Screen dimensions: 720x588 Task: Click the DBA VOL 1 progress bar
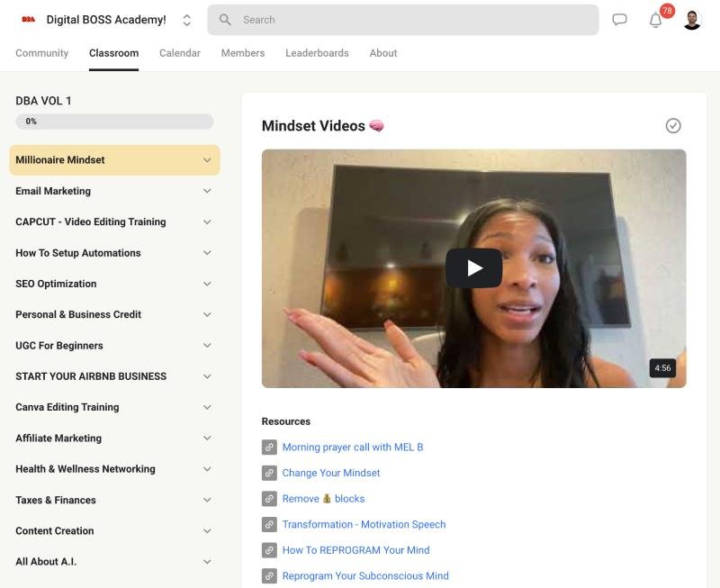tap(114, 122)
